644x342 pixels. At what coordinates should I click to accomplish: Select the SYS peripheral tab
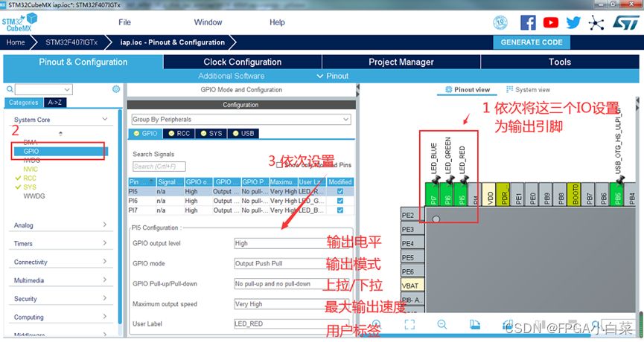211,133
